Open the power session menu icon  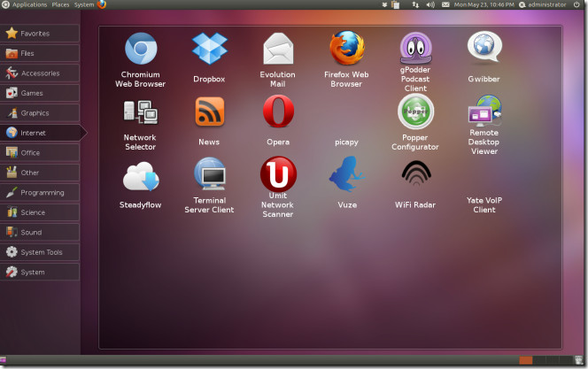[576, 4]
